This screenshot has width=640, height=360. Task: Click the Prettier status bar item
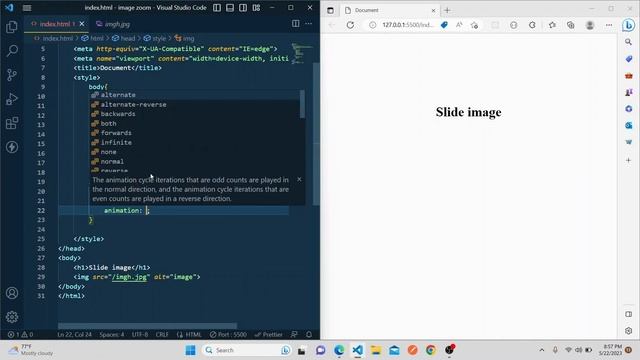pos(269,335)
